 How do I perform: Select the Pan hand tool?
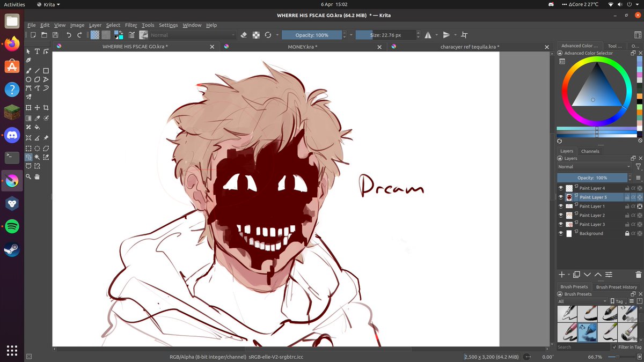37,176
